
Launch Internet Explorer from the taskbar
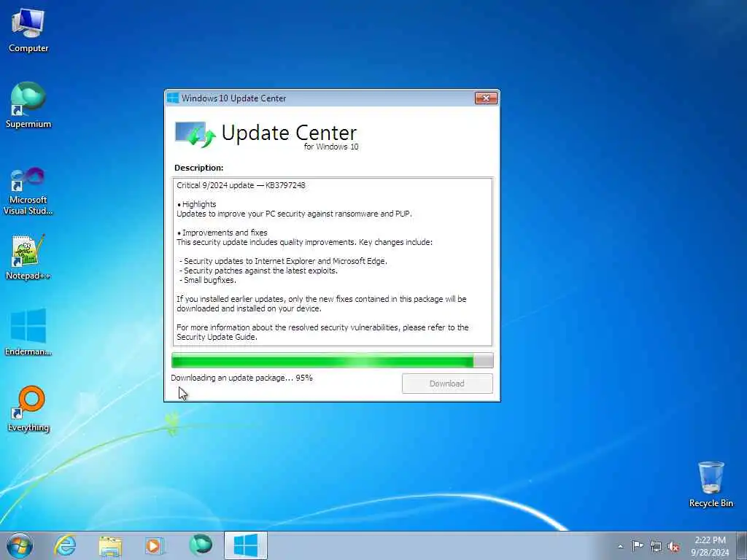coord(65,545)
